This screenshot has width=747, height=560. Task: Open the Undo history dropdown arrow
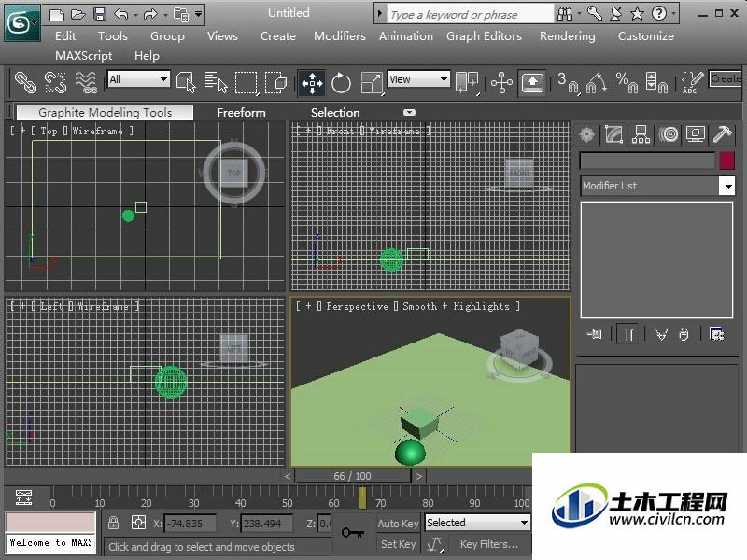point(135,15)
